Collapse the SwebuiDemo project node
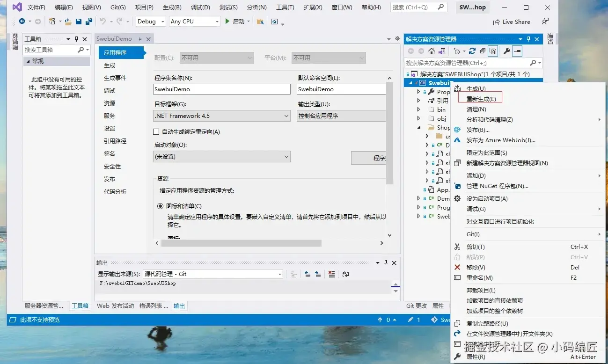This screenshot has width=608, height=364. (410, 83)
